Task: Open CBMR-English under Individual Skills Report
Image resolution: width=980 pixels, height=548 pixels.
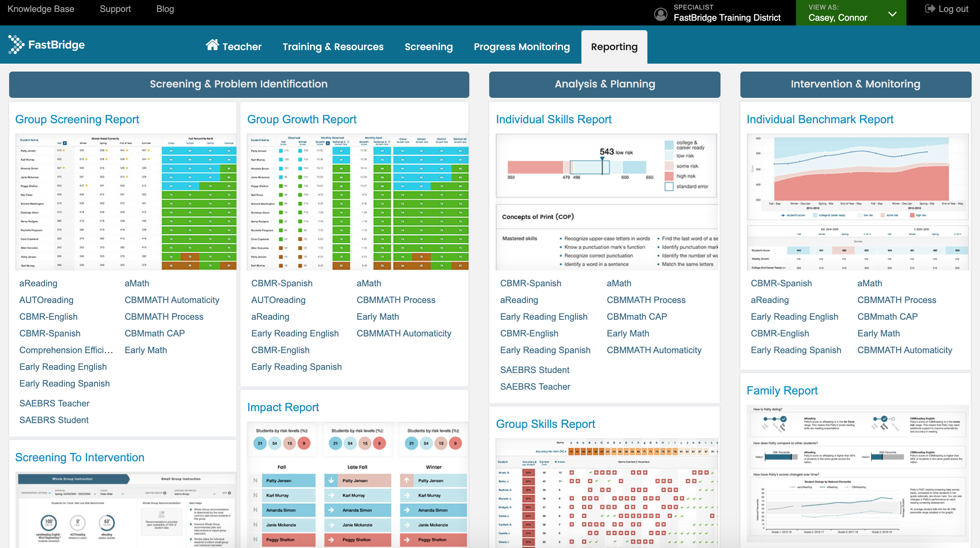Action: pyautogui.click(x=529, y=334)
